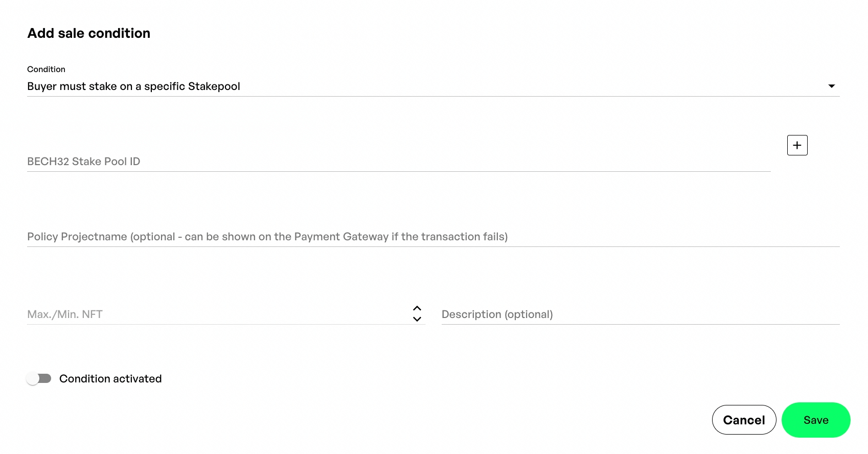Click the 'Condition activated' label text
This screenshot has width=868, height=454.
(110, 379)
